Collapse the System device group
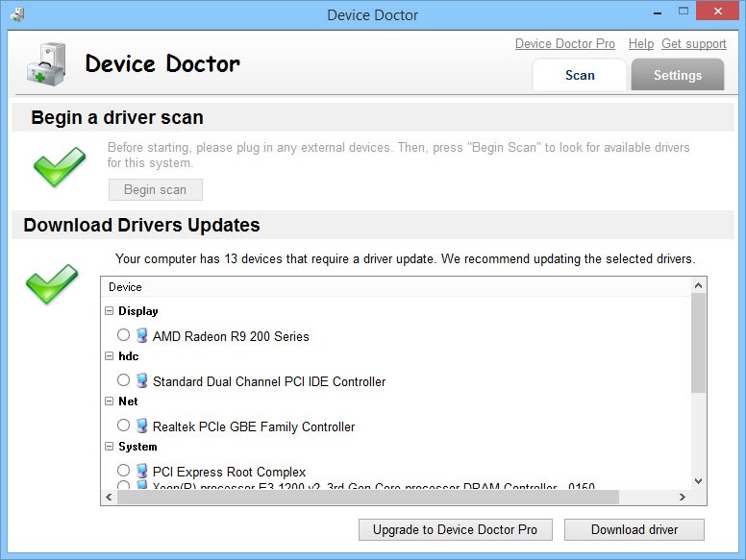746x560 pixels. point(109,446)
